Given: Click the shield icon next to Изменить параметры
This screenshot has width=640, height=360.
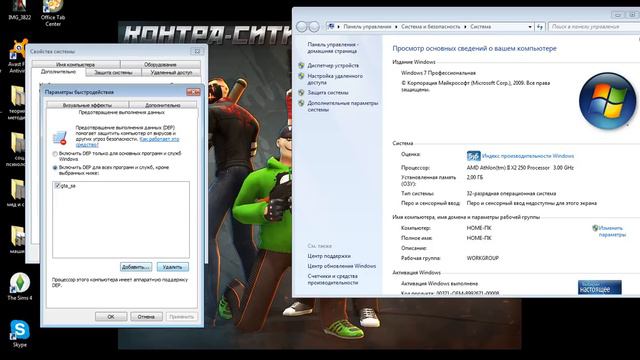Looking at the screenshot, I should coord(595,228).
